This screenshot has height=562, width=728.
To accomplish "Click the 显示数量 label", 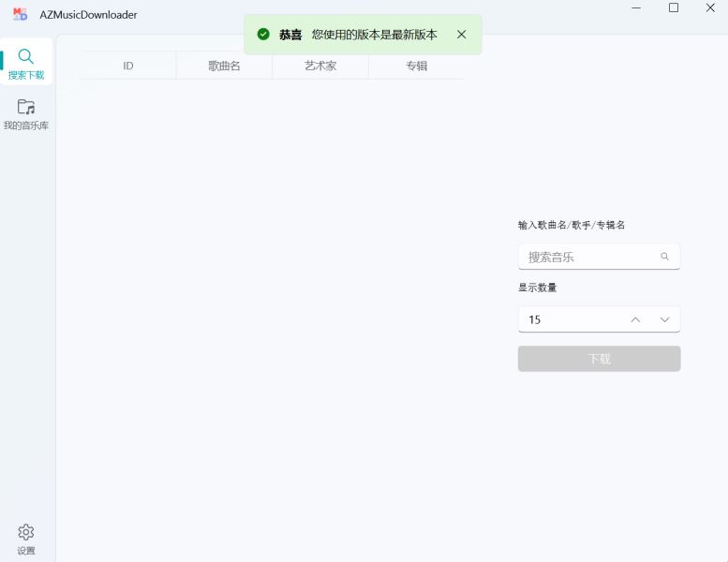I will (x=537, y=288).
